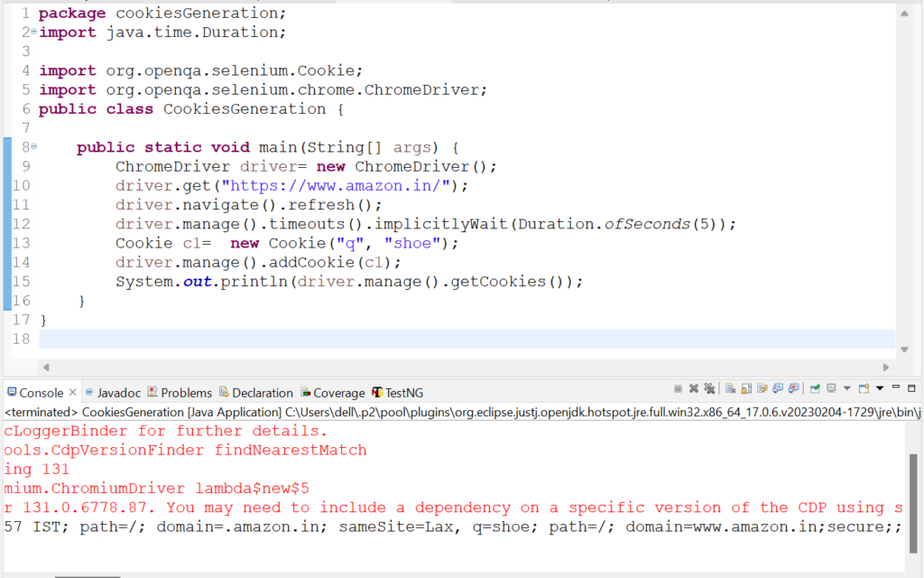The width and height of the screenshot is (924, 578).
Task: Click "q=shoe" in the cookie output line
Action: [x=501, y=527]
